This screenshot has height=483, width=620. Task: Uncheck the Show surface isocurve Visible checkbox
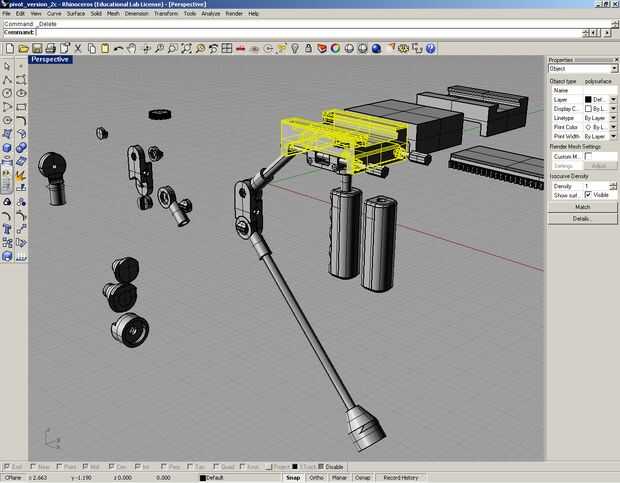pyautogui.click(x=588, y=195)
